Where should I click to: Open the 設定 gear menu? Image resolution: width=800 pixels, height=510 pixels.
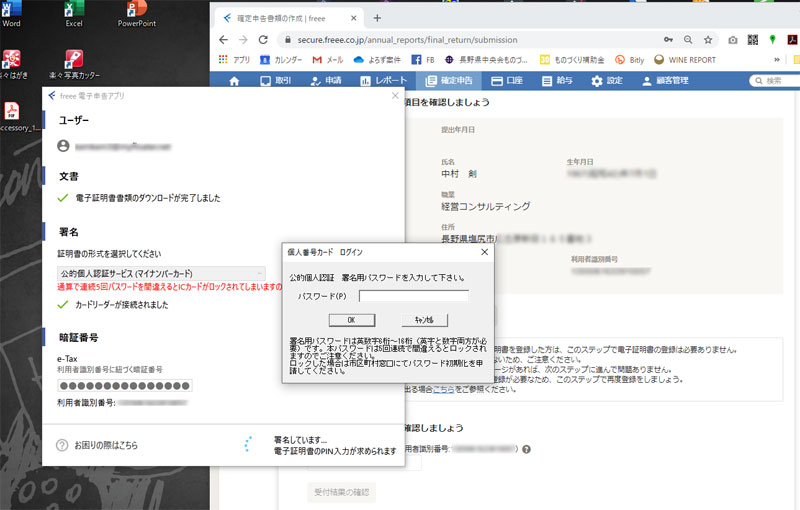[607, 81]
